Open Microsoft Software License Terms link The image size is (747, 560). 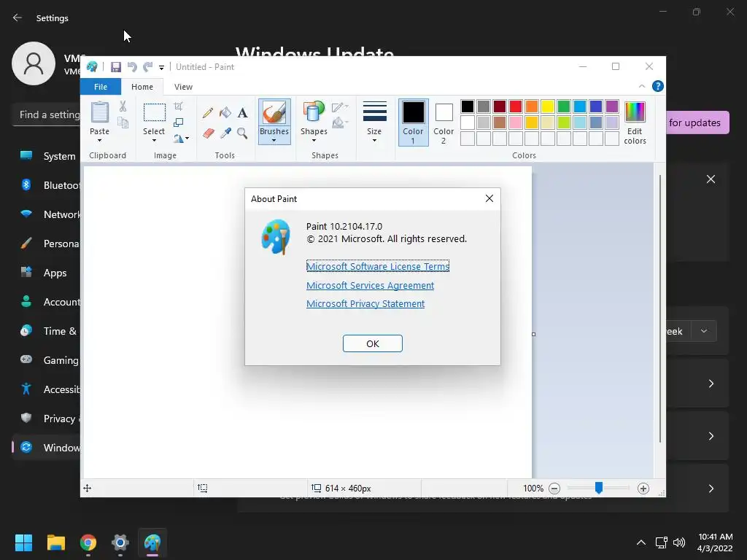tap(378, 266)
